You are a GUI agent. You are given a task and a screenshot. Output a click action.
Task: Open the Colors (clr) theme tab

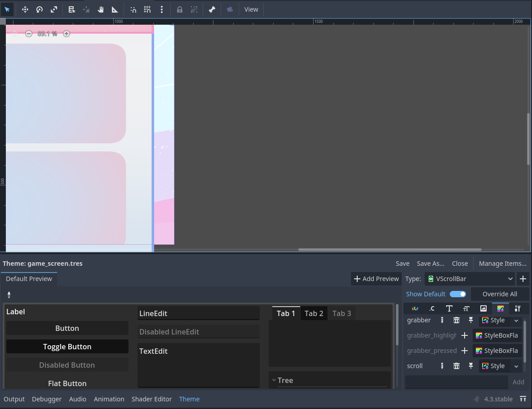point(415,308)
